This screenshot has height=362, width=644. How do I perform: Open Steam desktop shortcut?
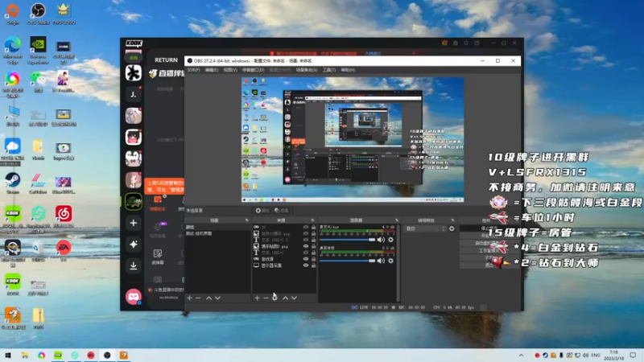click(13, 183)
